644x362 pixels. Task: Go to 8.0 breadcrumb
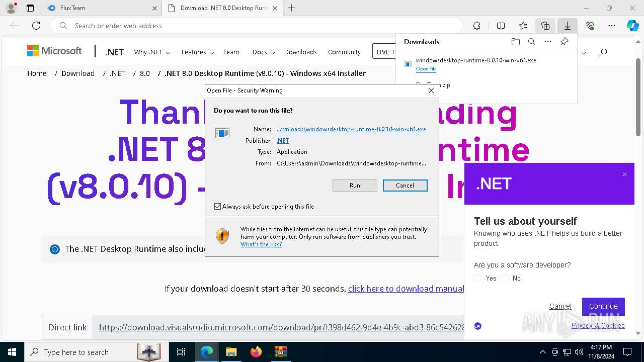(x=145, y=73)
